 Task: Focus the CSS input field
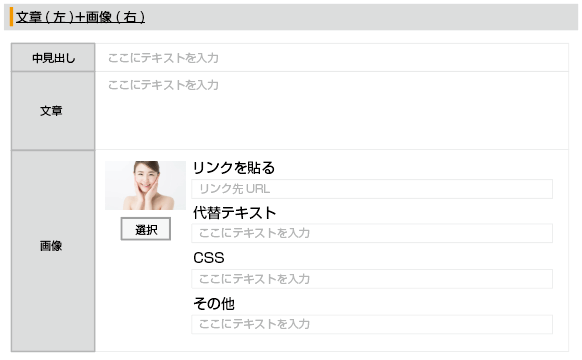pos(372,279)
